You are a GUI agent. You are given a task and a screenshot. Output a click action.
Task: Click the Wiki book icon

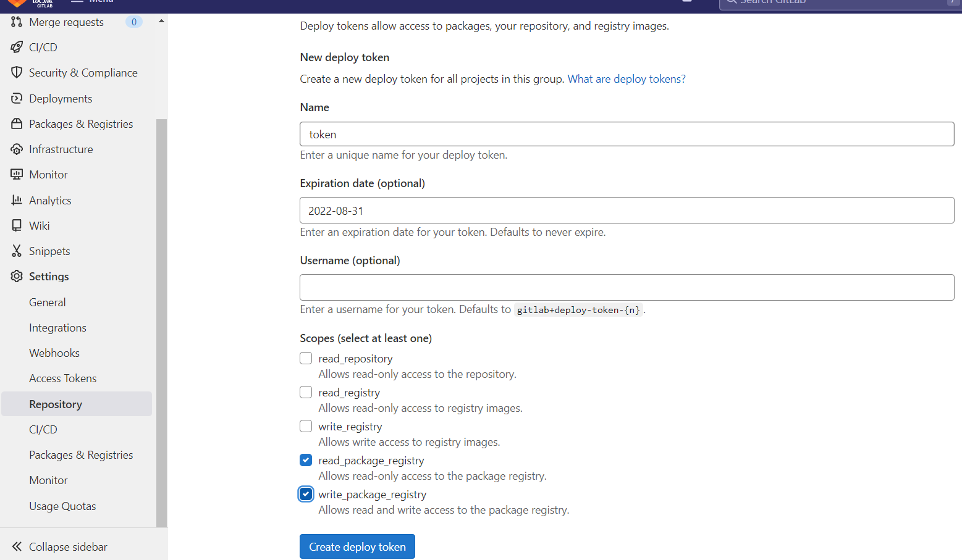pos(17,225)
